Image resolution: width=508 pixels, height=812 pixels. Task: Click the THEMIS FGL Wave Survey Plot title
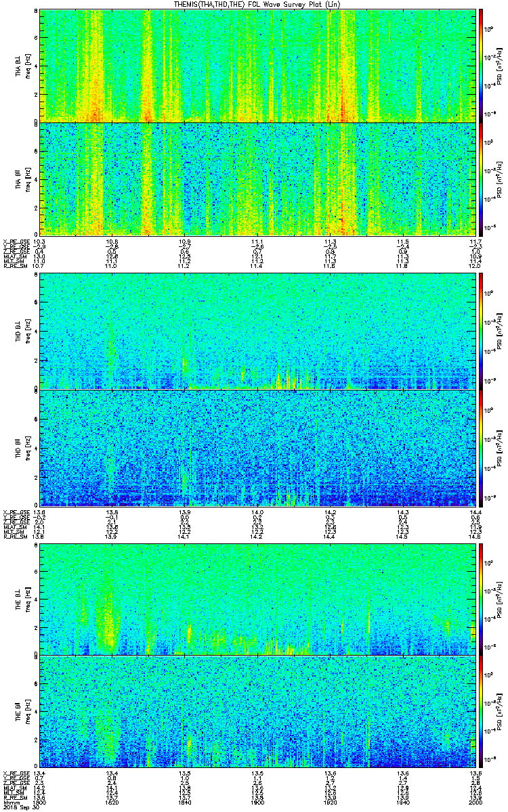tap(257, 4)
